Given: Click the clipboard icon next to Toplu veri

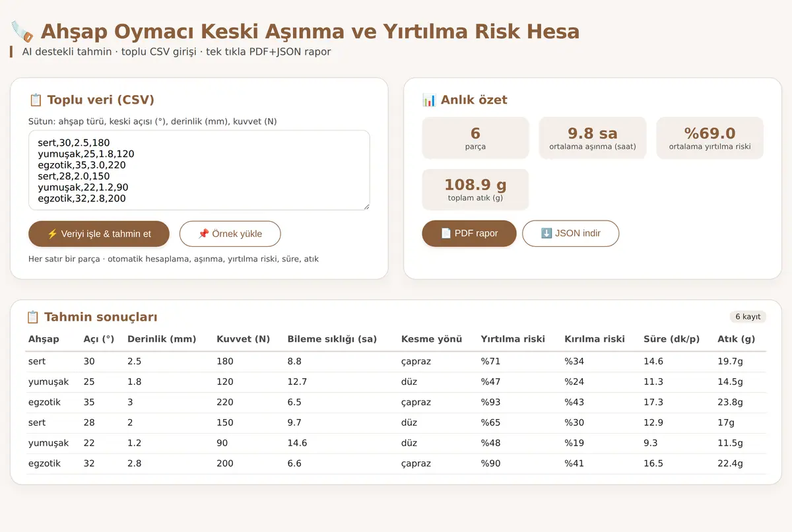Looking at the screenshot, I should [x=36, y=100].
